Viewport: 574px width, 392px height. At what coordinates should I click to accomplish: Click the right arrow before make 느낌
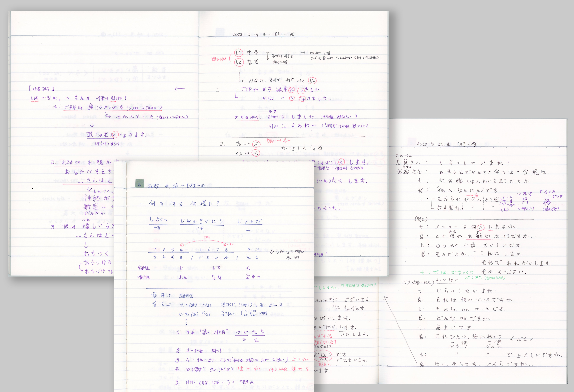click(x=303, y=52)
